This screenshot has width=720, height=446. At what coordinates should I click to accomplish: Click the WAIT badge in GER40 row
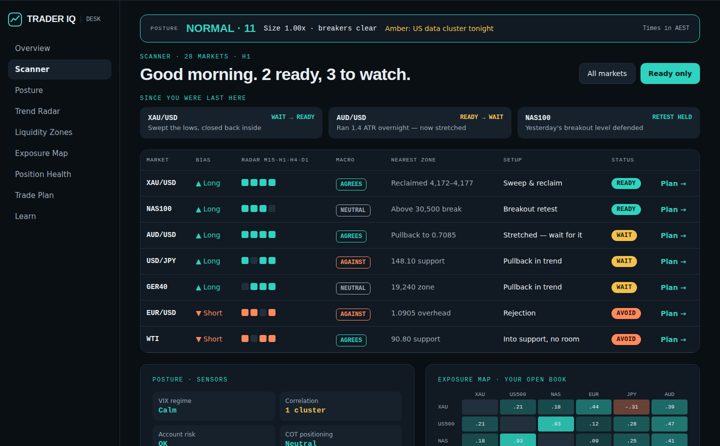624,287
